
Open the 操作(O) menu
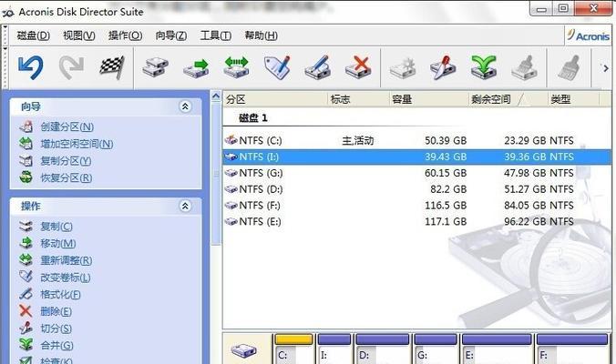tap(125, 35)
